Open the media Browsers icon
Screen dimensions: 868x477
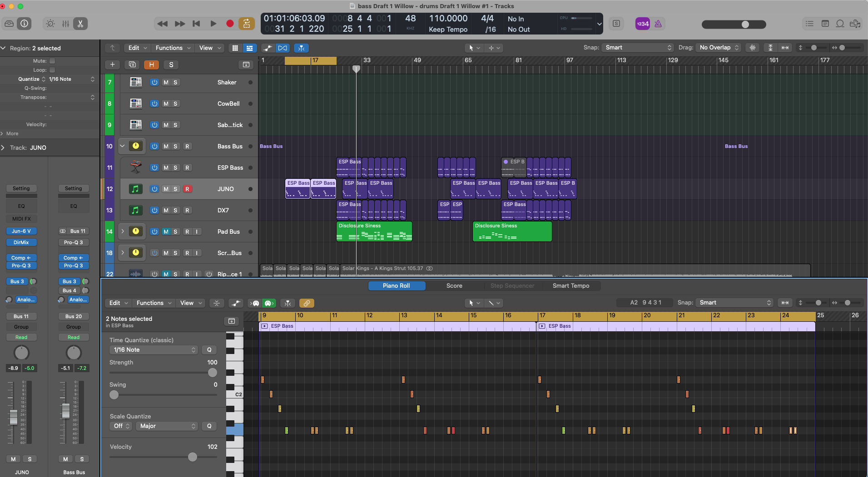(855, 24)
